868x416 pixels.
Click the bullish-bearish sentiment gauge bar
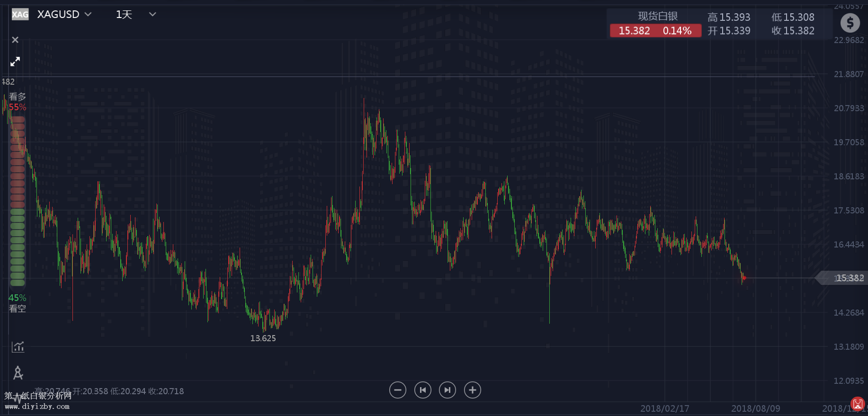18,201
